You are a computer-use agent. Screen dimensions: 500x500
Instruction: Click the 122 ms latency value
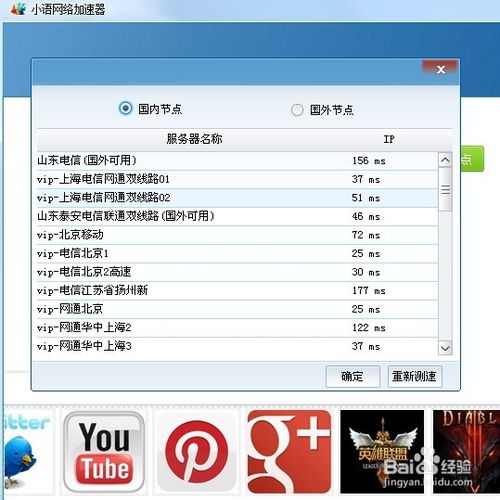369,328
